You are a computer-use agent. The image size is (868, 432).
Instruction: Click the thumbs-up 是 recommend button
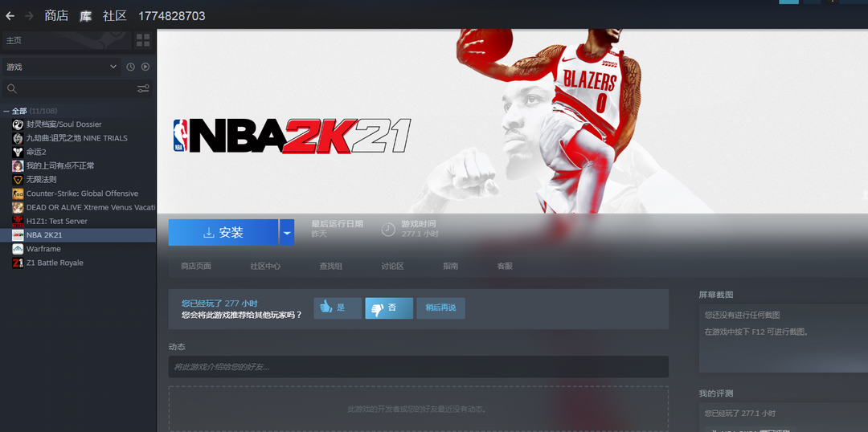(x=338, y=308)
